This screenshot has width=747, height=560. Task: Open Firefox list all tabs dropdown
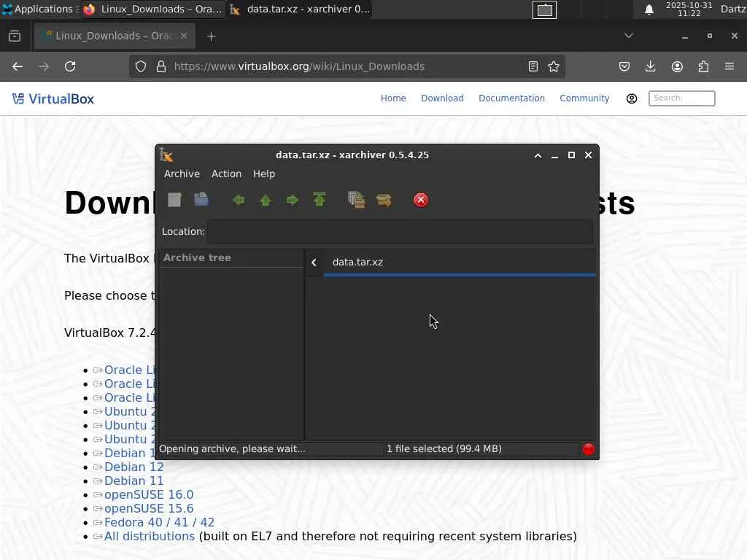[629, 36]
